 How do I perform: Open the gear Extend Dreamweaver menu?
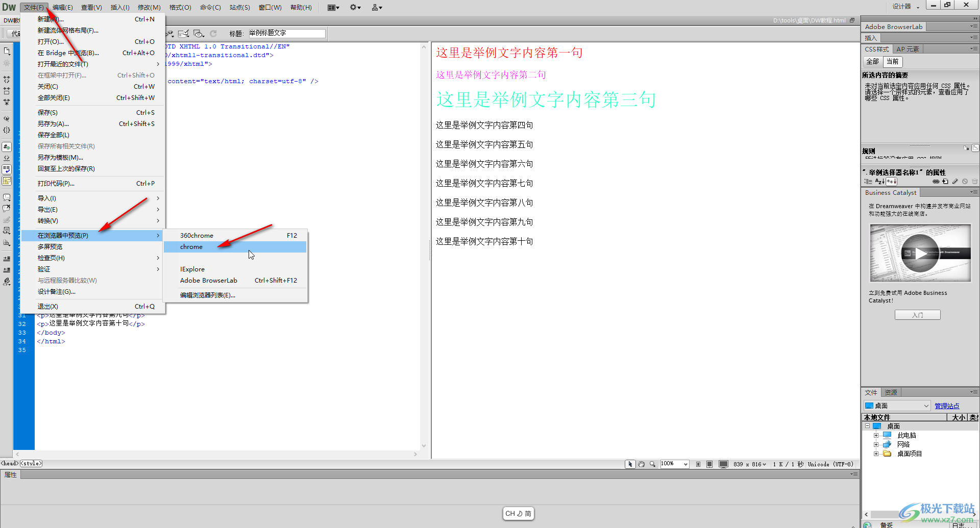(355, 7)
